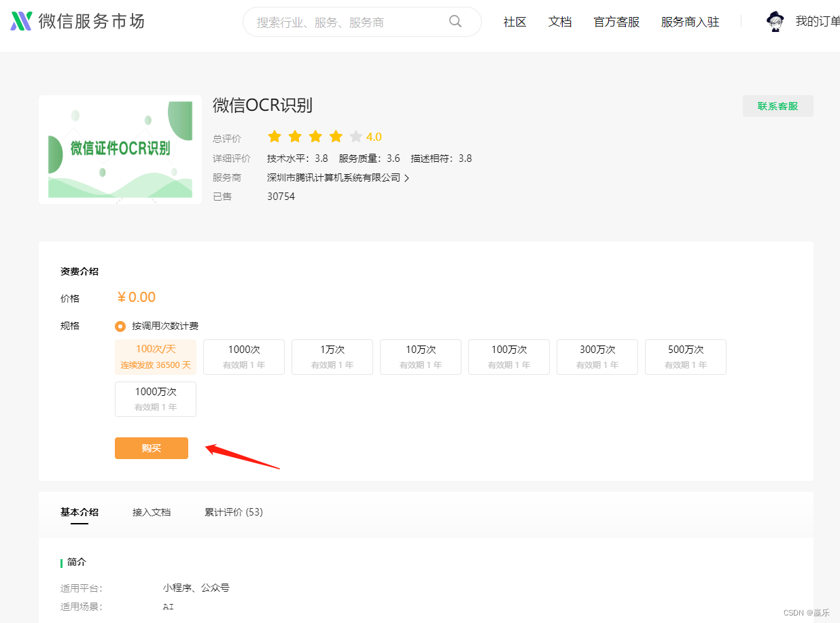Viewport: 840px width, 623px height.
Task: Click the 微信服务市场 site title text
Action: (x=91, y=21)
